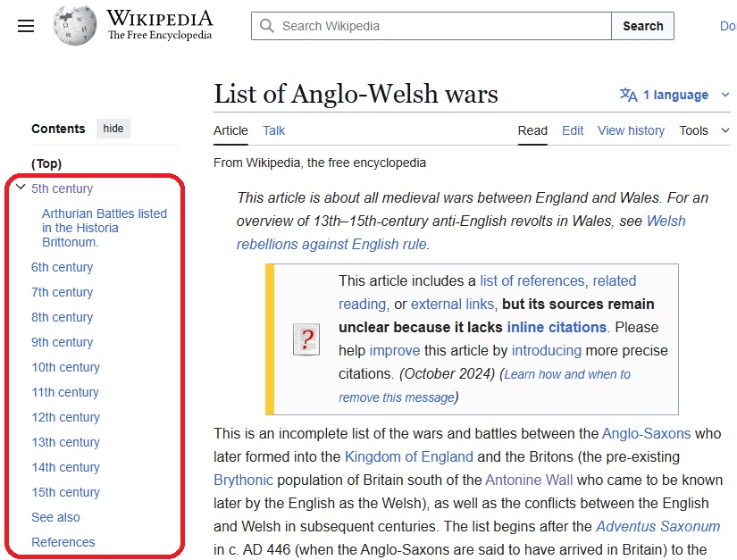This screenshot has height=560, width=737.
Task: Focus the Search Wikipedia input field
Action: pos(431,26)
